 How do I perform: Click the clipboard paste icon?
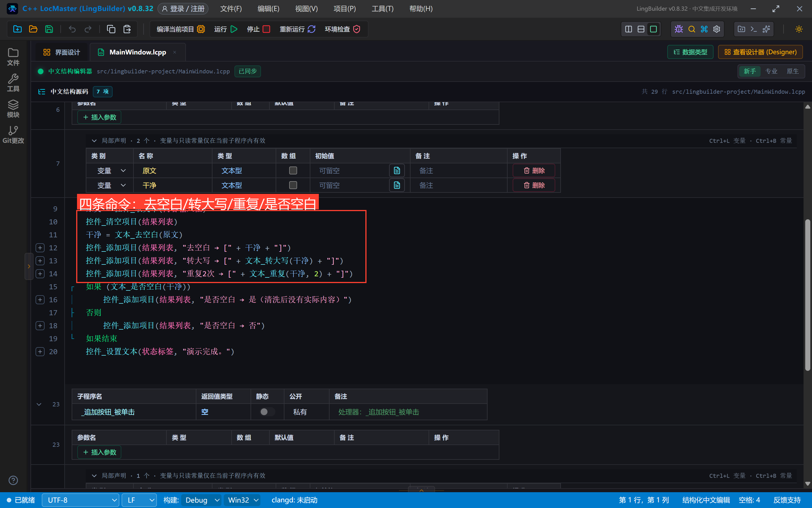point(127,29)
